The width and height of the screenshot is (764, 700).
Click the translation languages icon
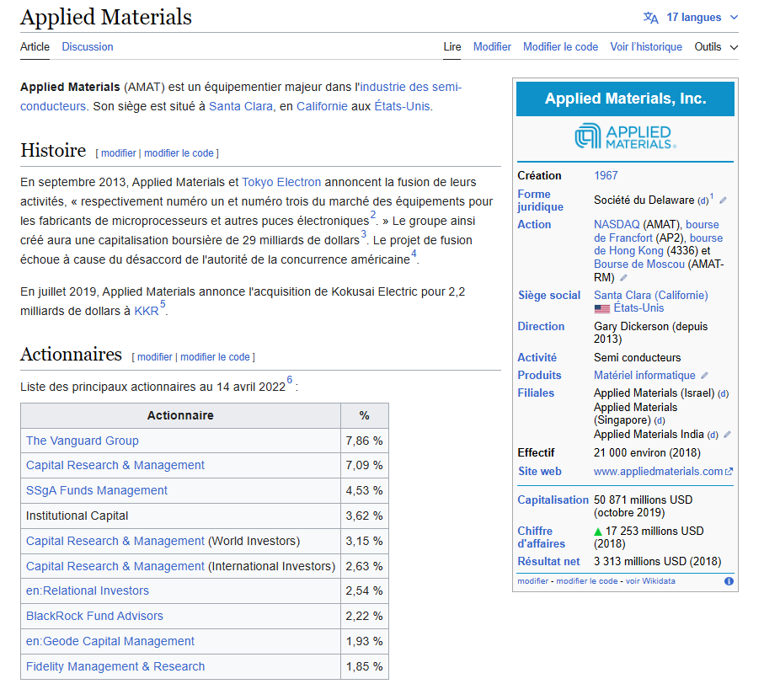650,18
